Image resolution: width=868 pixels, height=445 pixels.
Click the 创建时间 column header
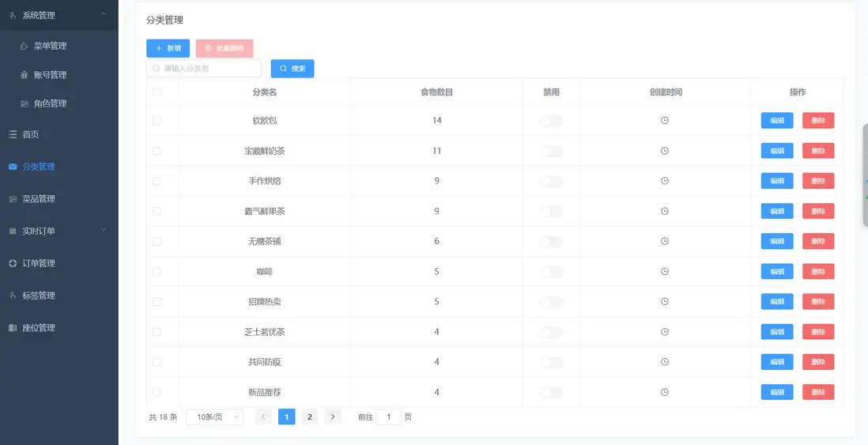(x=666, y=92)
